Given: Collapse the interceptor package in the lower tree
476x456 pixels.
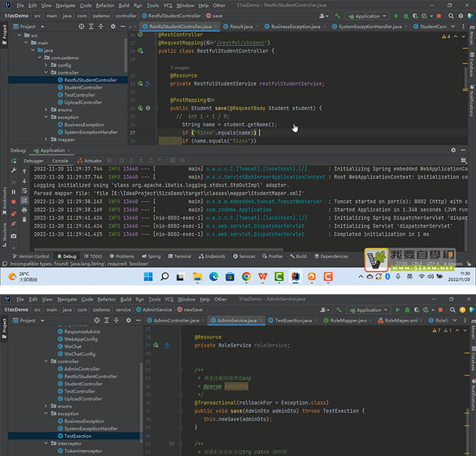Looking at the screenshot, I should (46, 443).
